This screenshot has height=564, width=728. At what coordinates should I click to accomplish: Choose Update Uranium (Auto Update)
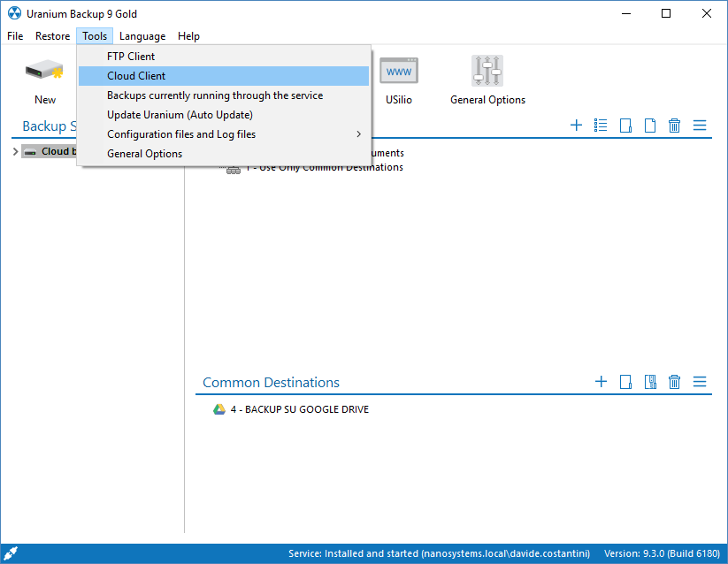tap(224, 115)
